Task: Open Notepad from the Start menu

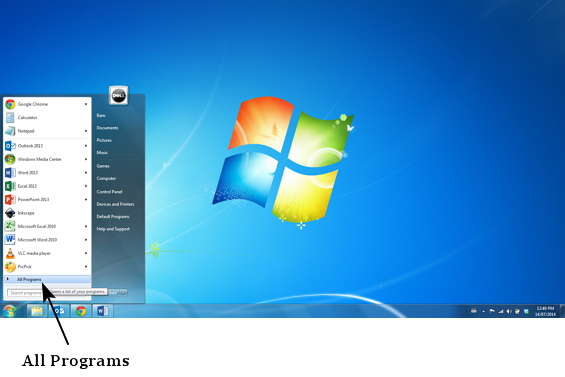Action: click(47, 131)
